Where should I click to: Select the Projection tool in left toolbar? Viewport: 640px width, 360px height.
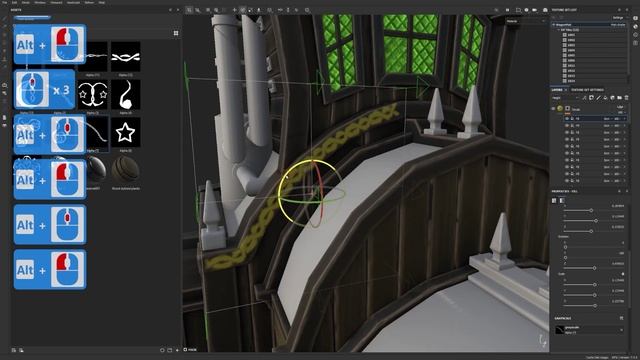point(4,35)
